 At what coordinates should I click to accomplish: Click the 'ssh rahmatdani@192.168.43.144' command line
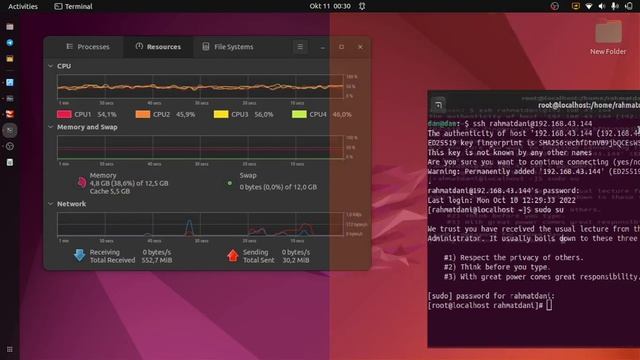click(532, 123)
